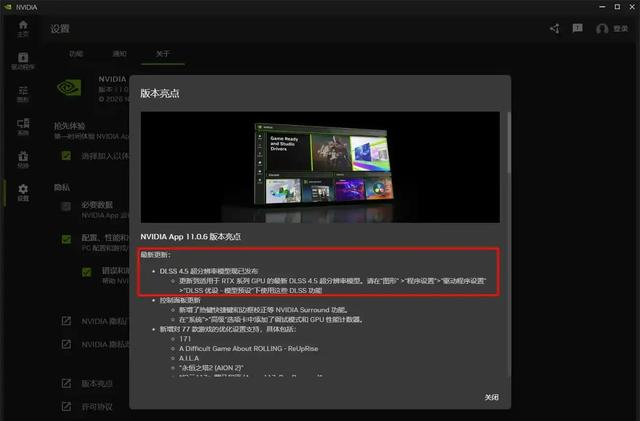The height and width of the screenshot is (421, 640).
Task: Open external-link icon of upper NVIDIA 隐私 row
Action: coord(66,321)
